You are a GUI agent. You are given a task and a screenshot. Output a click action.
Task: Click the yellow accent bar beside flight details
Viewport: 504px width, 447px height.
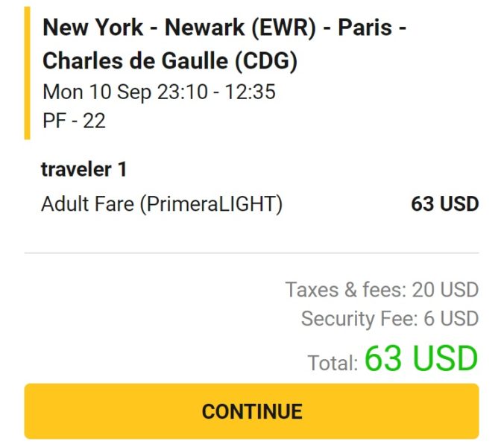pos(27,73)
